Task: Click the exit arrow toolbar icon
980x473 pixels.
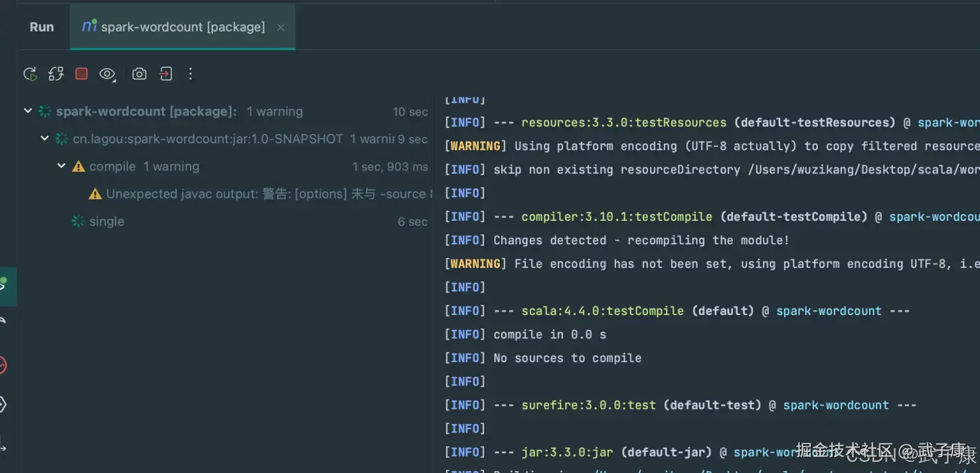Action: click(x=166, y=74)
